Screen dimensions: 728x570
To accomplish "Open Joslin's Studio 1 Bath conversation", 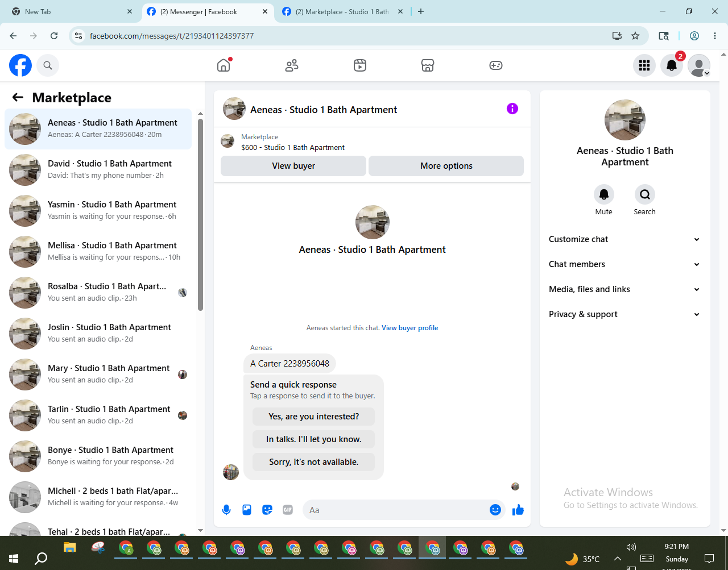I will pos(98,334).
